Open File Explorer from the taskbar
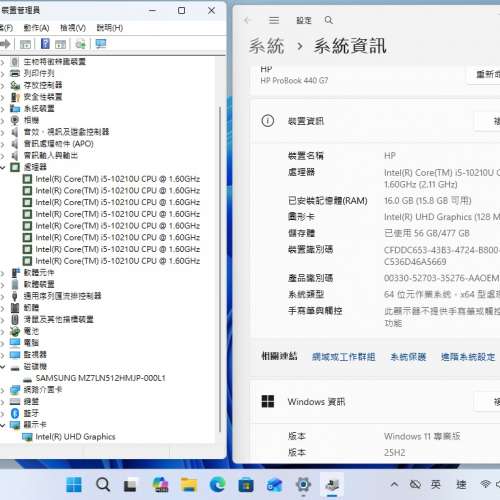Viewport: 500px width, 500px height. click(189, 484)
